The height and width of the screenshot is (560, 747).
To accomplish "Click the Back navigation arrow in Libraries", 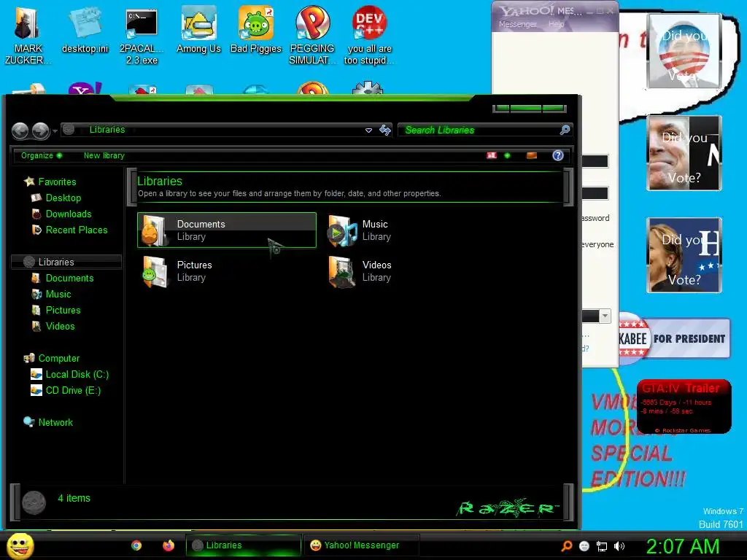I will point(20,131).
